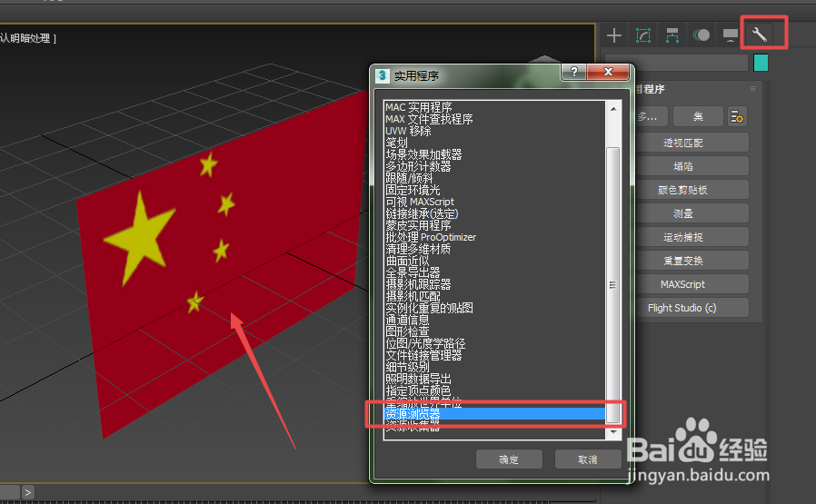Select 固定环境光 in the list
The image size is (816, 504).
pyautogui.click(x=413, y=190)
